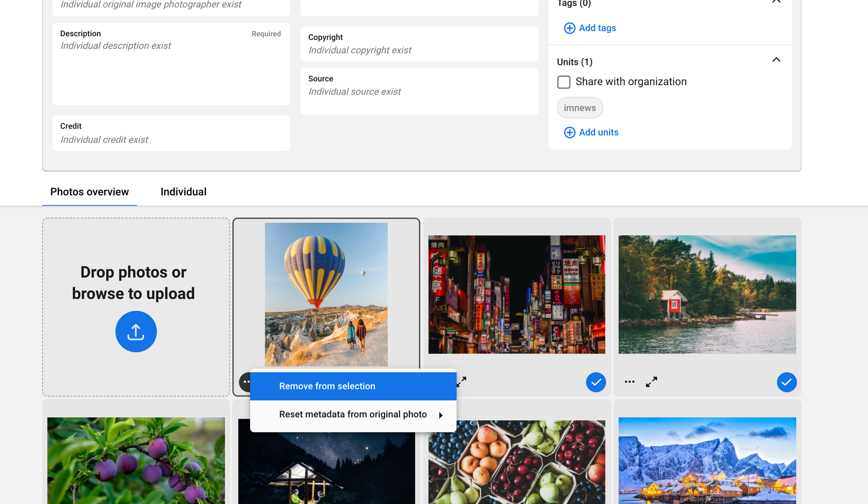Deselect the Tokyo street photo checkmark
Image resolution: width=868 pixels, height=504 pixels.
pos(596,382)
